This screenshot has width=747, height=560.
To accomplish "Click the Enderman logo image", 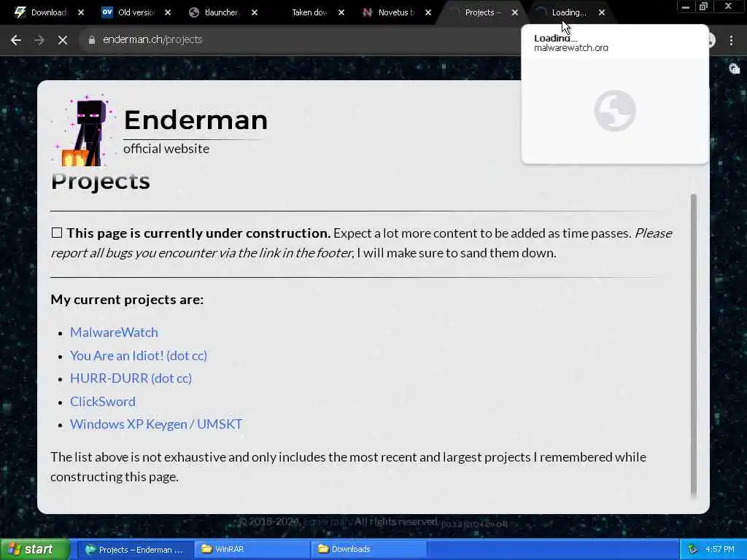I will click(x=83, y=130).
